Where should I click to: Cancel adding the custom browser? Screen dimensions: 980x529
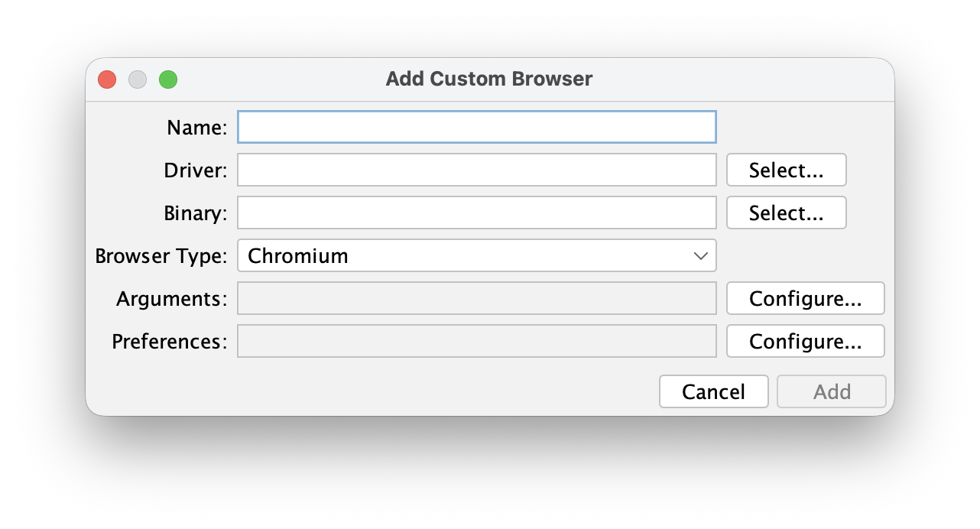[713, 391]
